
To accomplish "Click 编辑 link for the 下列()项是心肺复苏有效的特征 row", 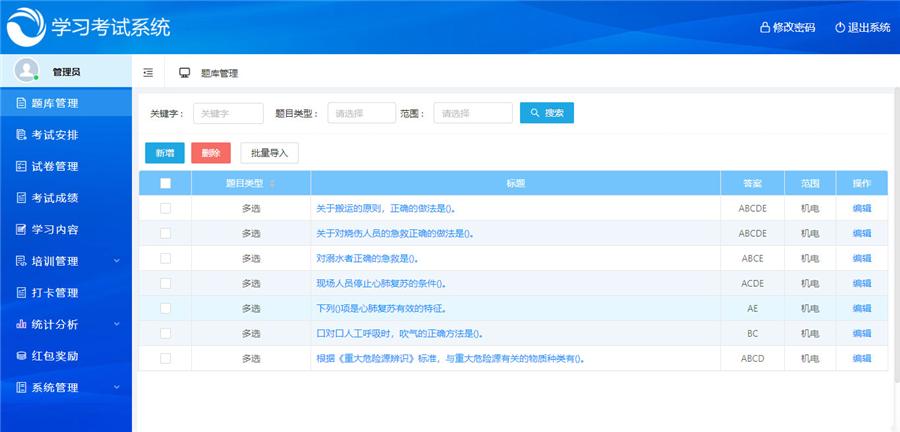I will (861, 308).
